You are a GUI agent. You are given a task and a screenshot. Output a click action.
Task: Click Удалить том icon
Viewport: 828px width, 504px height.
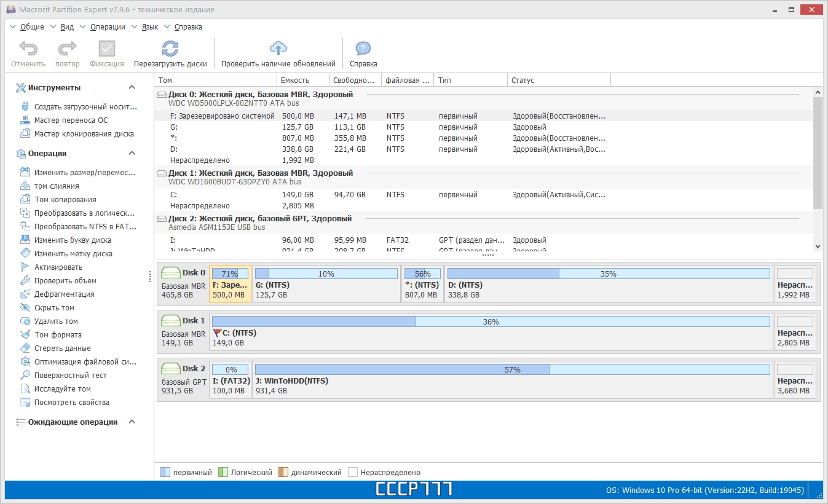click(x=25, y=321)
